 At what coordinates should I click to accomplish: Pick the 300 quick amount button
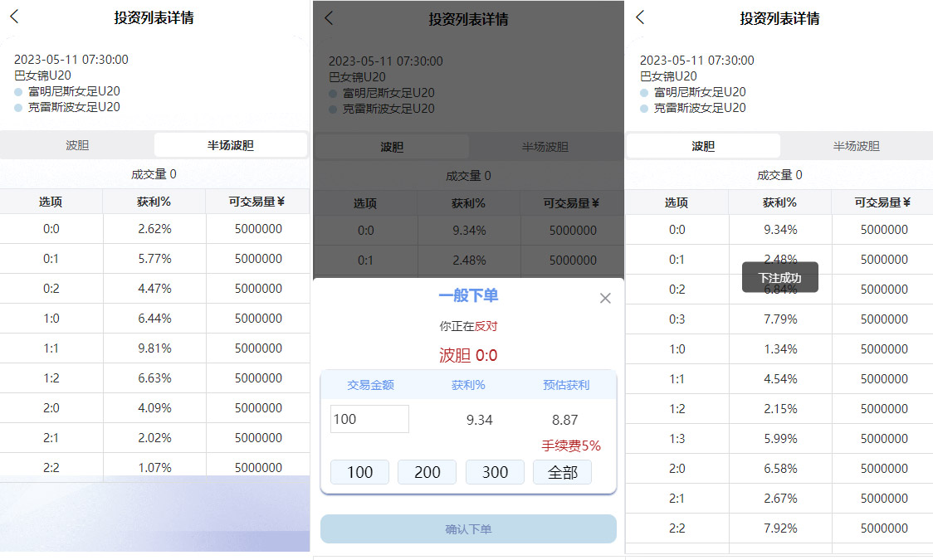click(x=495, y=472)
